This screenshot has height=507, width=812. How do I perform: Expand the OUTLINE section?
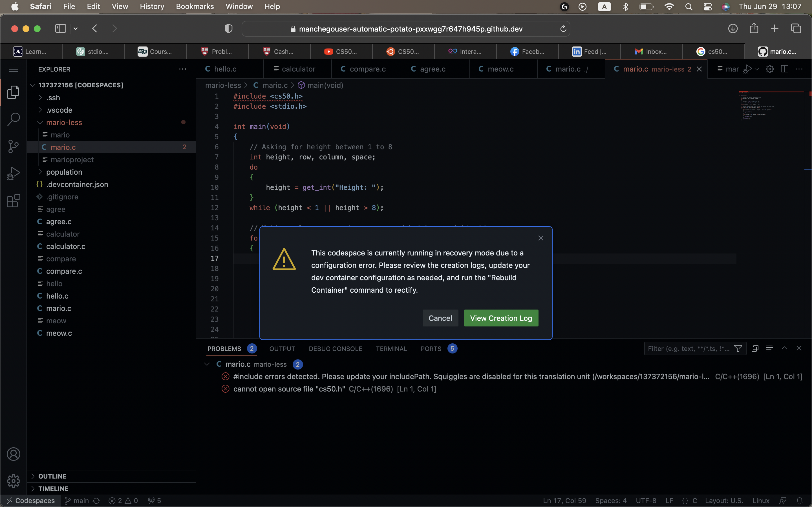point(52,476)
